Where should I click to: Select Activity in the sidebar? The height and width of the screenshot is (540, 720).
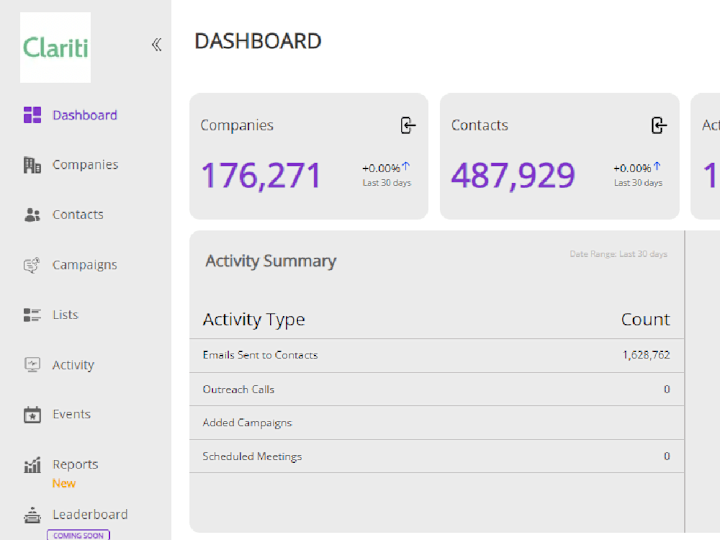pyautogui.click(x=73, y=365)
